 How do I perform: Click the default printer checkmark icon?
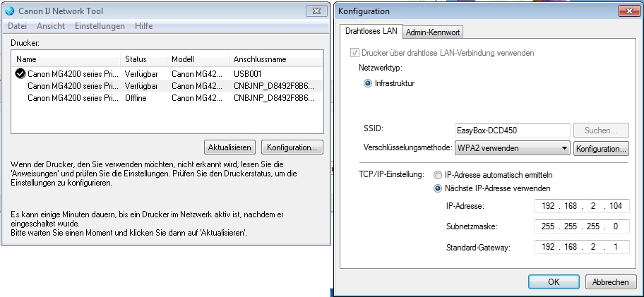[x=20, y=73]
